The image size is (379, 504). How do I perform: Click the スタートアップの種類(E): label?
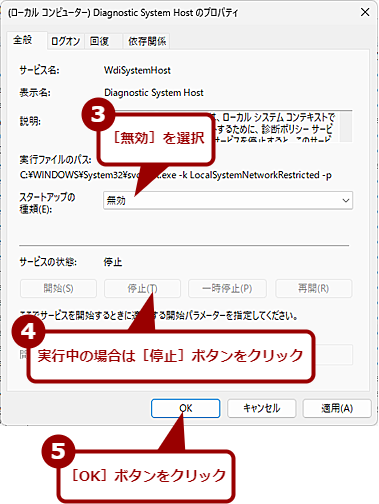[x=47, y=203]
